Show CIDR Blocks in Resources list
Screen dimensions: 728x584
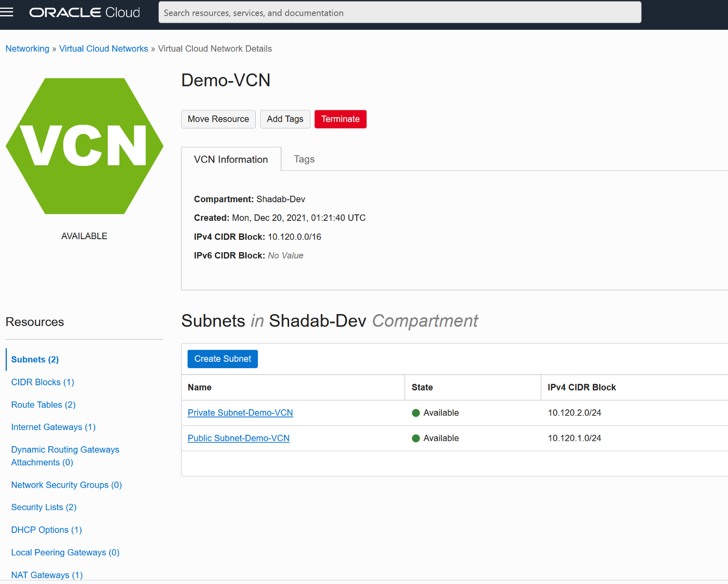pyautogui.click(x=43, y=382)
